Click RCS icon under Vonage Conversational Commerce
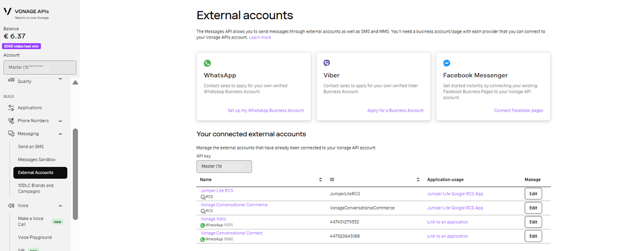This screenshot has height=251, width=644. (203, 211)
